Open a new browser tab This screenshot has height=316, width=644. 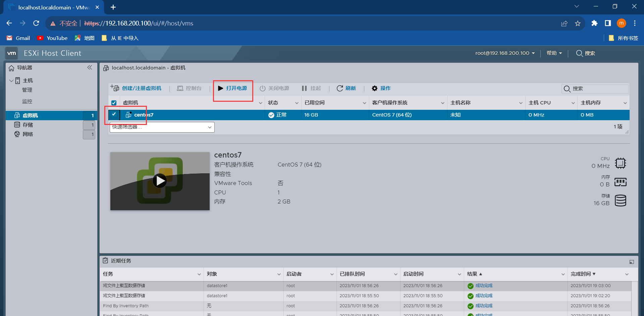pyautogui.click(x=113, y=7)
